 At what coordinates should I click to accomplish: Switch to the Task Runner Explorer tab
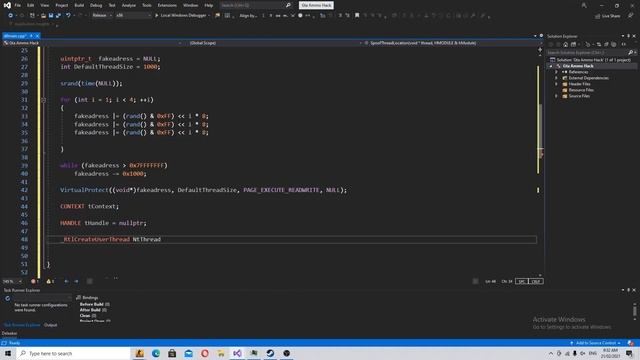(22, 325)
